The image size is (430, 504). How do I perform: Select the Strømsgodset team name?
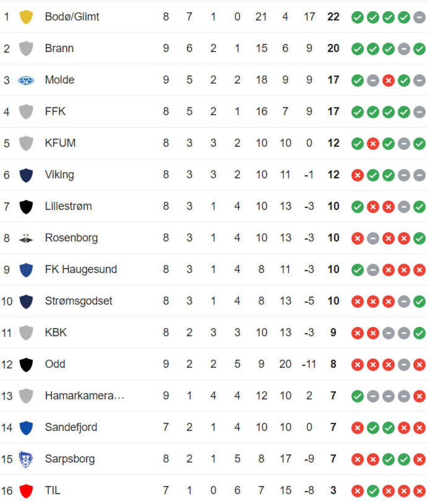(78, 301)
